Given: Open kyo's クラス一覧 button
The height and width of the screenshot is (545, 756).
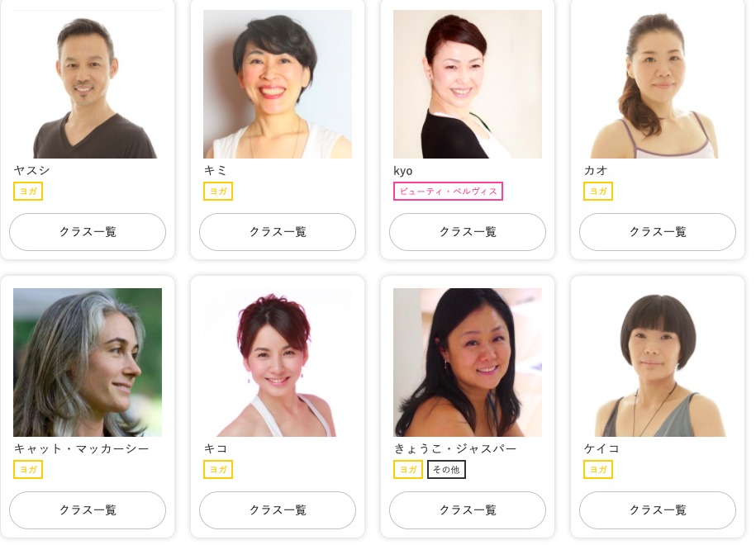Looking at the screenshot, I should (467, 232).
